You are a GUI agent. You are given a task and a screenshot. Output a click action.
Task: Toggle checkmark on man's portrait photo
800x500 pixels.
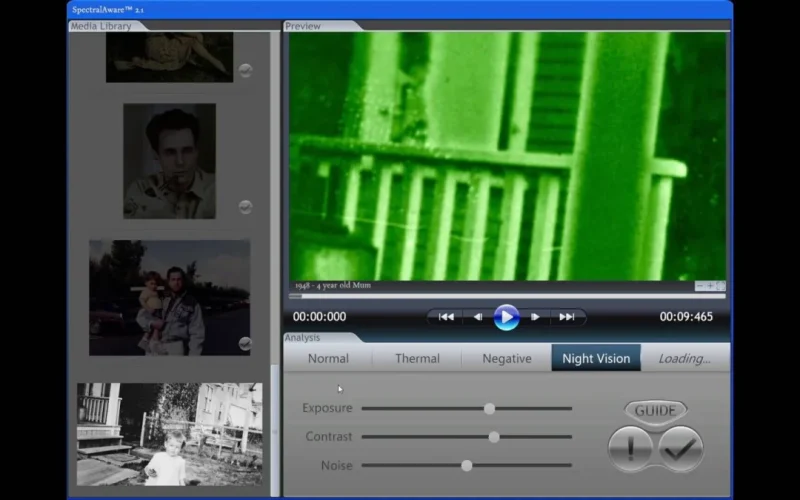[245, 207]
